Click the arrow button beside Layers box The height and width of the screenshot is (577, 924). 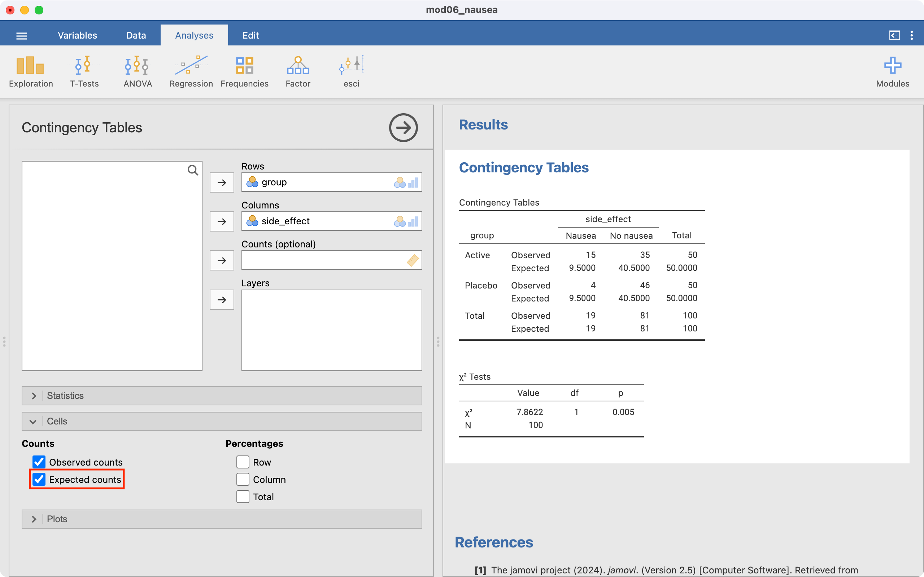(222, 300)
